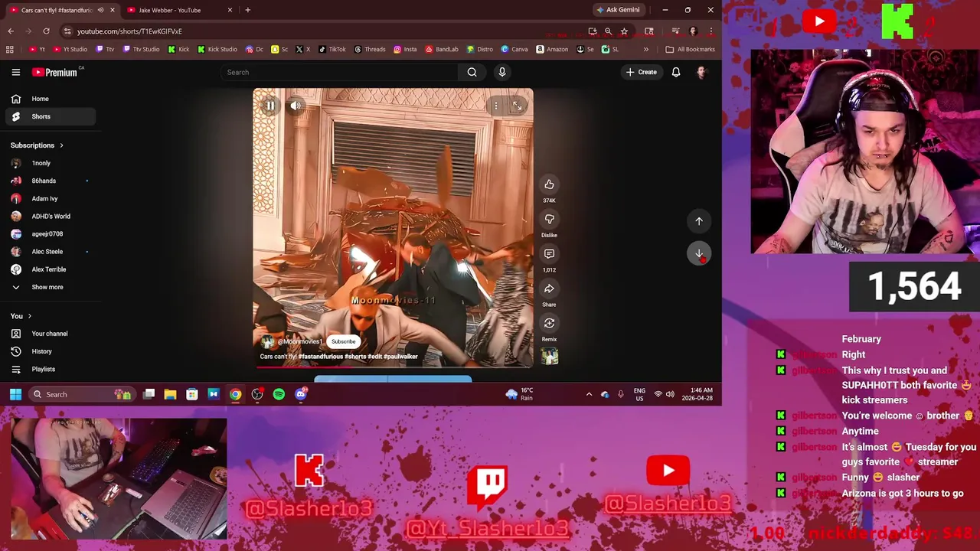Viewport: 980px width, 551px height.
Task: Click the Short's progress bar
Action: tap(393, 367)
